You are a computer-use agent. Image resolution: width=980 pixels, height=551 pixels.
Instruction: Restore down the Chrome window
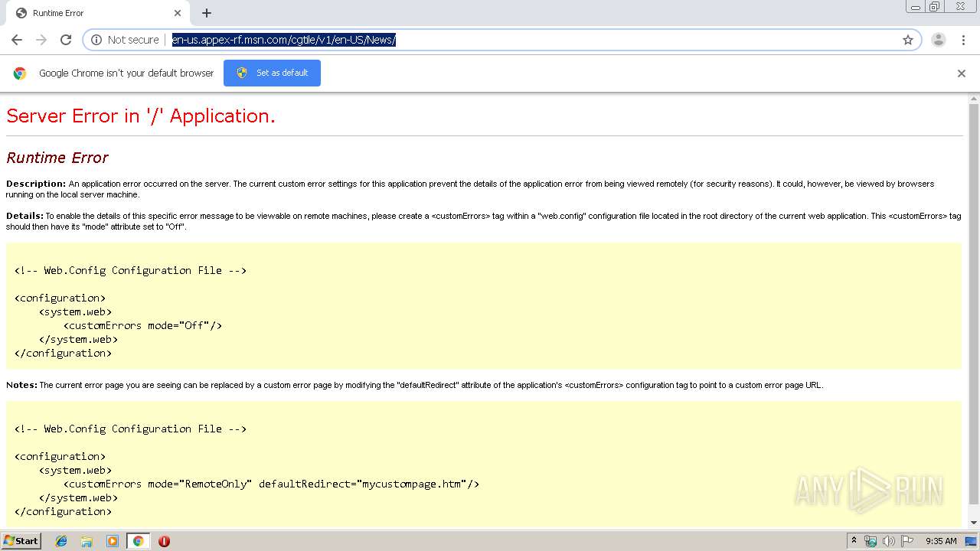[x=935, y=7]
